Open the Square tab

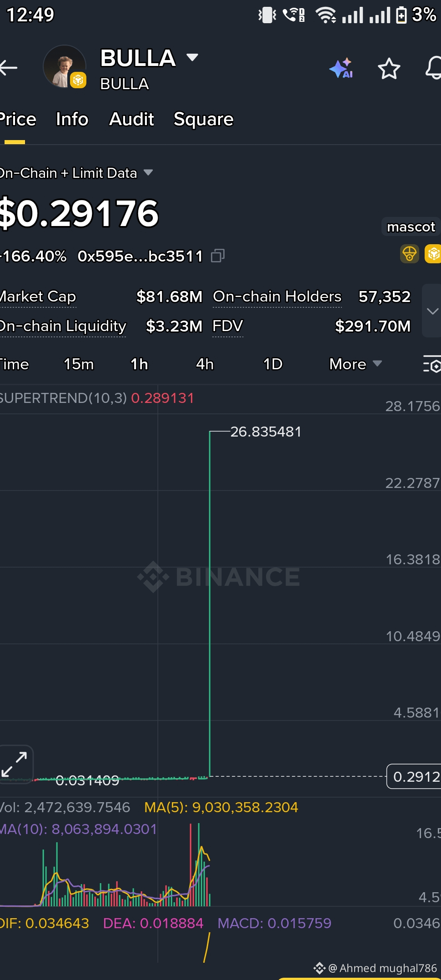coord(203,119)
